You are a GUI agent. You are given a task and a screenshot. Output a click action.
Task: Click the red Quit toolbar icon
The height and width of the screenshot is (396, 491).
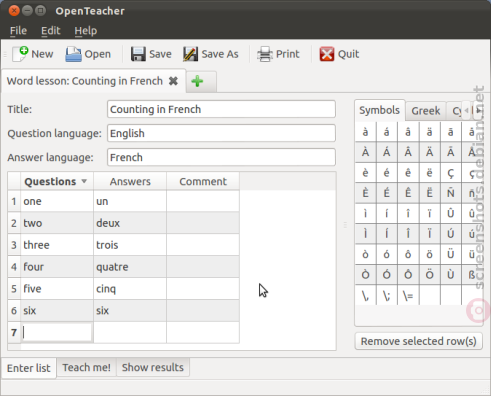tap(327, 54)
